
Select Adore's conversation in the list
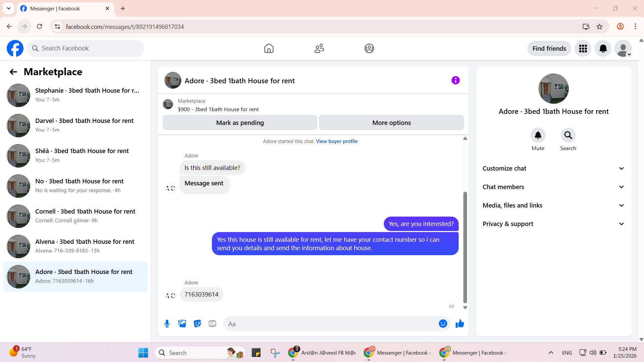point(76,277)
